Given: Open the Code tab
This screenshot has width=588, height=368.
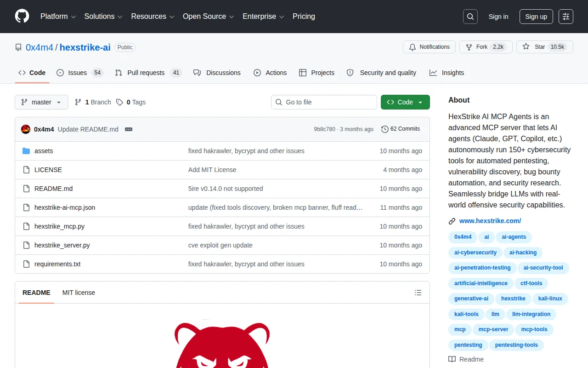Looking at the screenshot, I should (x=32, y=73).
